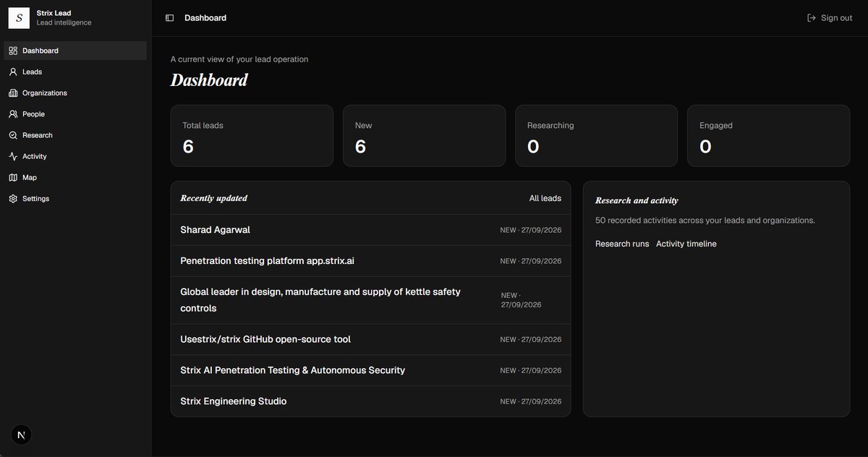Click the Dashboard grid icon in sidebar

[13, 51]
